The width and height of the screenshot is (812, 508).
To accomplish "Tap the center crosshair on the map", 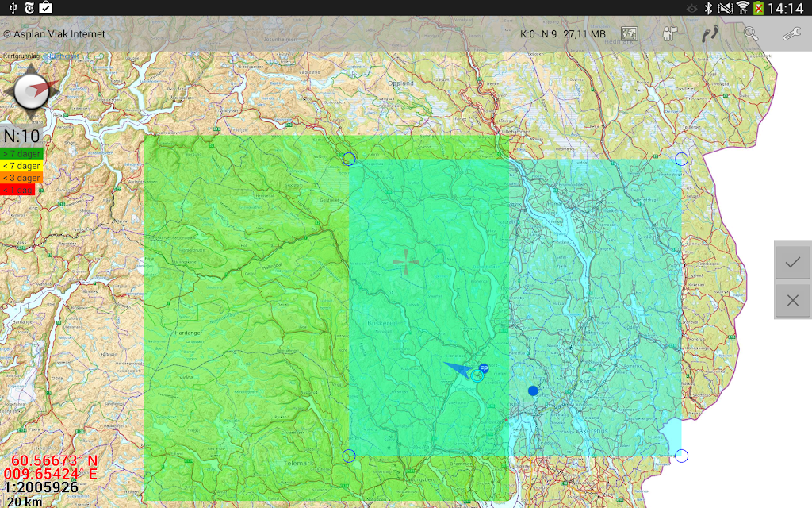I will [405, 262].
